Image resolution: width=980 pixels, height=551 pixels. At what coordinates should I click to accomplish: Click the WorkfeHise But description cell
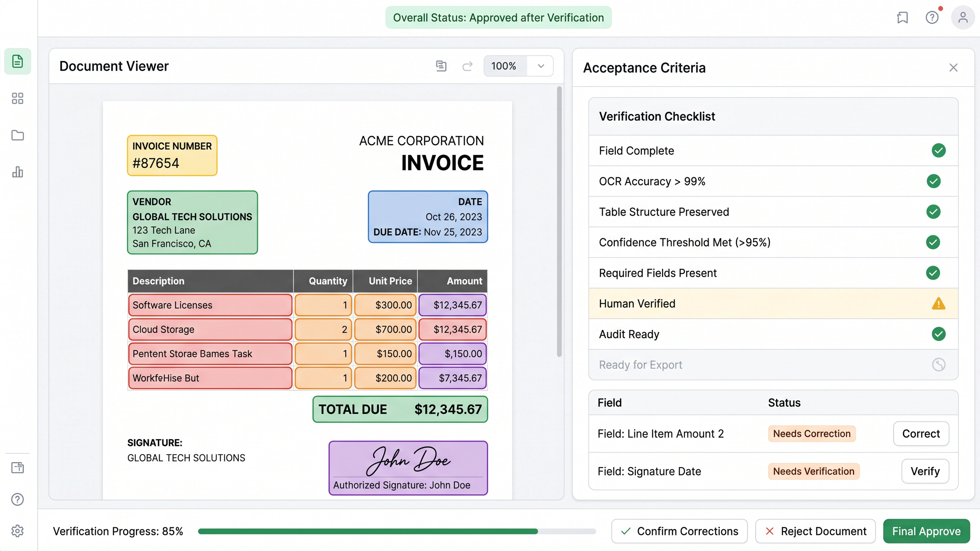[x=210, y=378]
